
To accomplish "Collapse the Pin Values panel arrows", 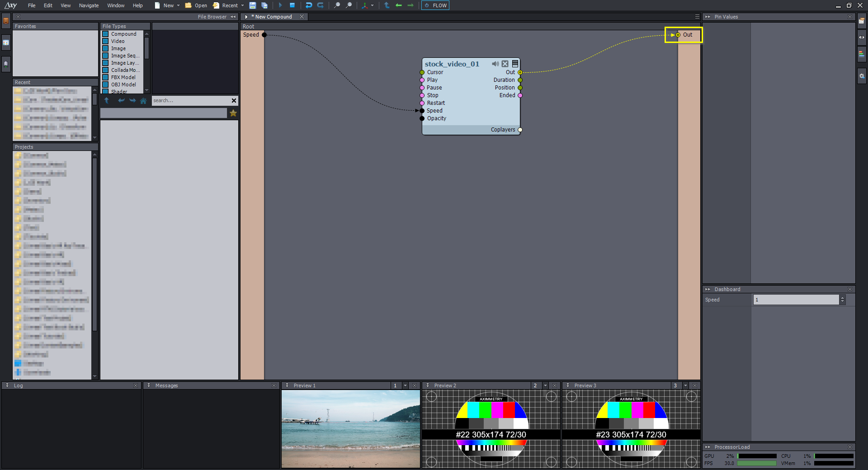I will click(x=708, y=17).
